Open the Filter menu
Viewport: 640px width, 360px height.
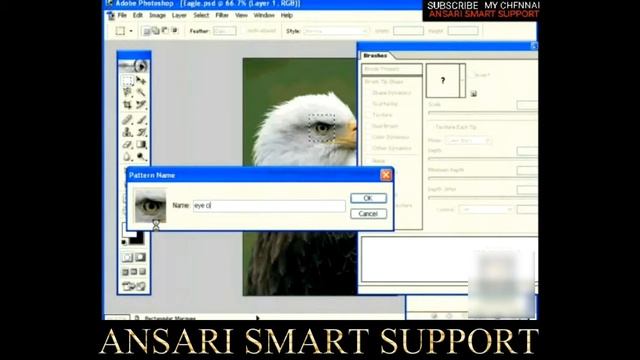click(x=222, y=15)
